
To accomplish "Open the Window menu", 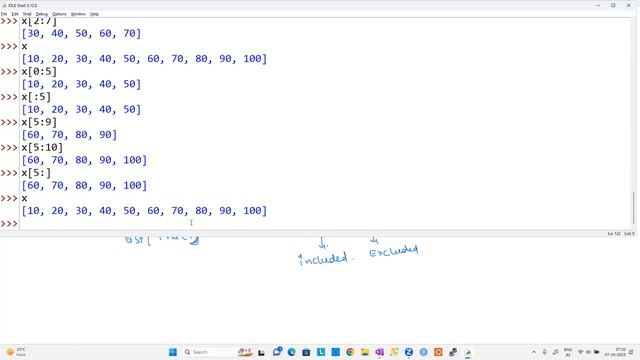I will [x=78, y=14].
